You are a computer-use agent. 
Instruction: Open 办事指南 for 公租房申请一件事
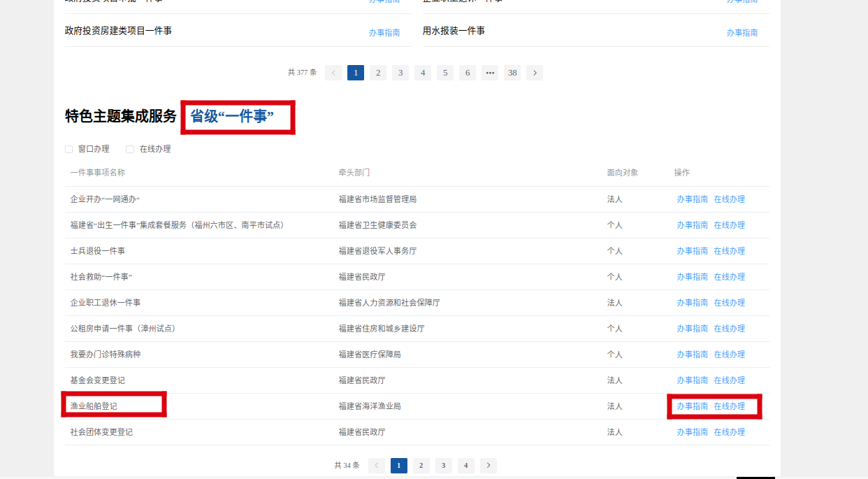[x=693, y=329]
